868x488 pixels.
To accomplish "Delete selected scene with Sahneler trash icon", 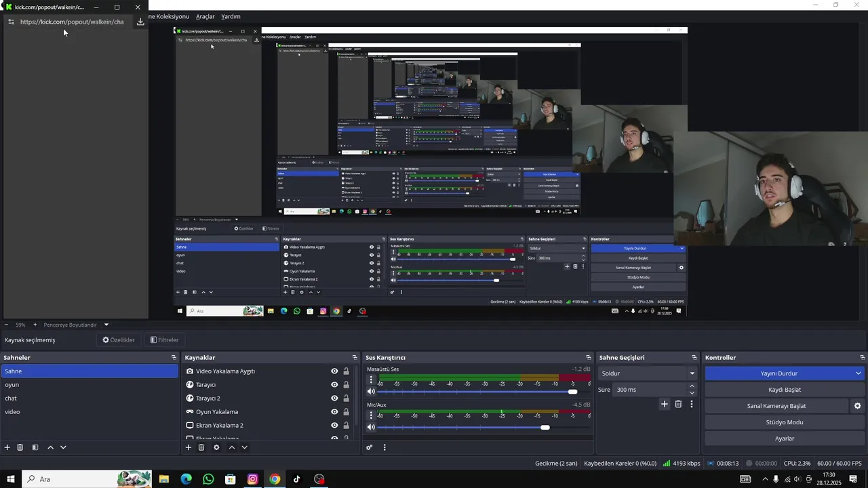I will (20, 447).
